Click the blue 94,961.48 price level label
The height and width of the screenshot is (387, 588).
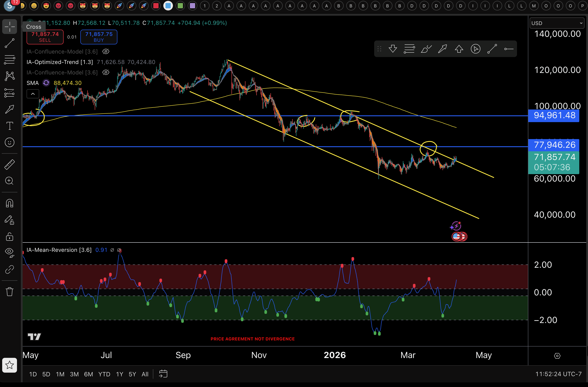click(x=554, y=115)
